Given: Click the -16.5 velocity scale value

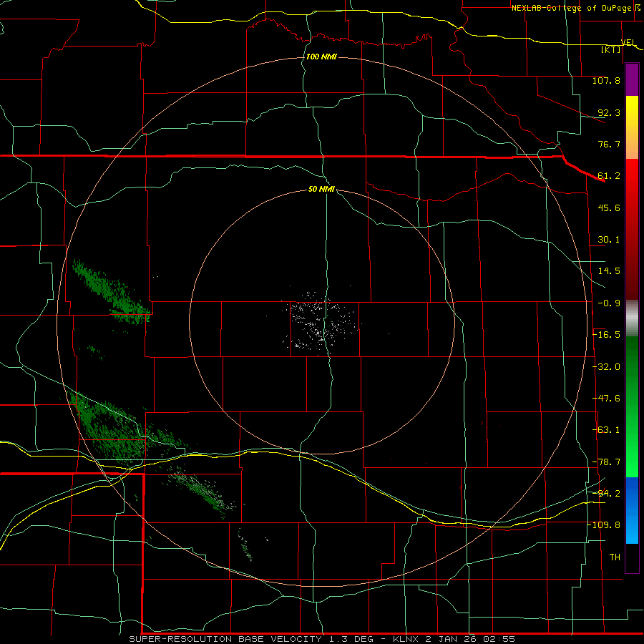Looking at the screenshot, I should [606, 335].
